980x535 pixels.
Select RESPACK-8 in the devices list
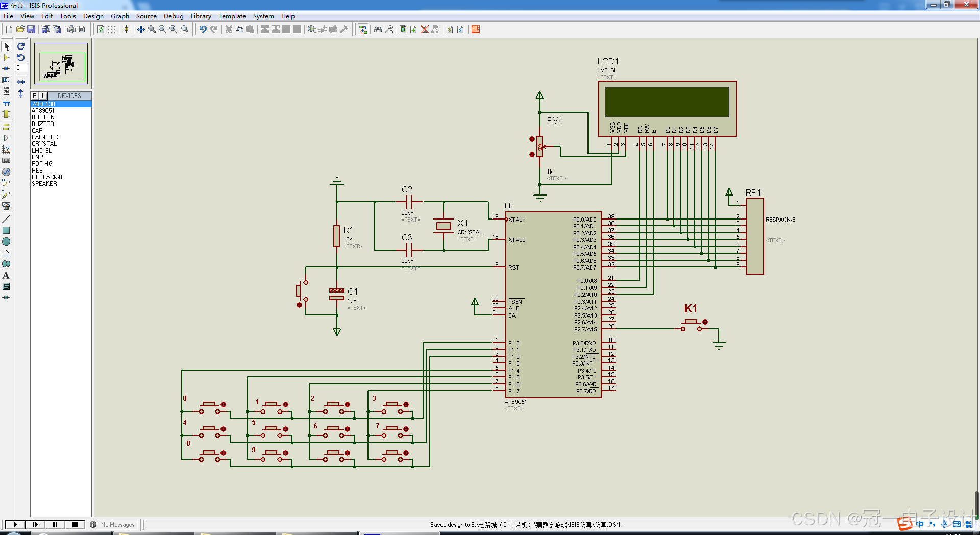click(61, 177)
